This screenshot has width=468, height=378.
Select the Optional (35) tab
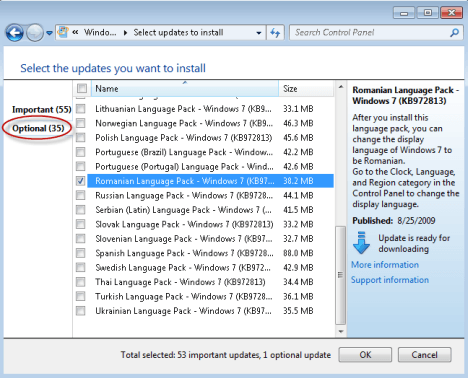[x=38, y=128]
